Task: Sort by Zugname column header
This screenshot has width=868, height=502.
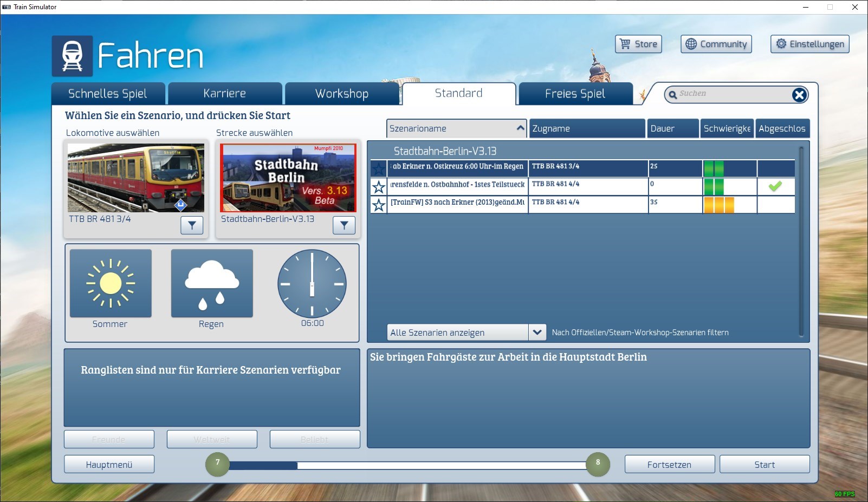Action: tap(587, 128)
